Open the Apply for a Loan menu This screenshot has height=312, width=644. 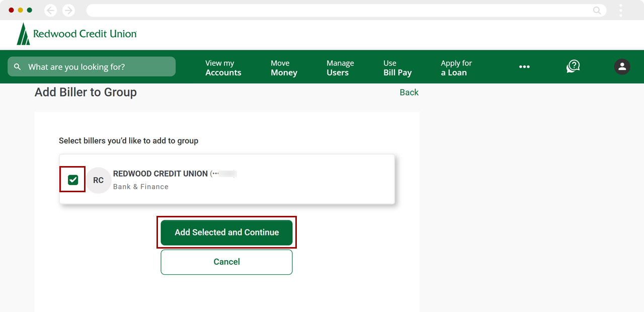(x=456, y=67)
